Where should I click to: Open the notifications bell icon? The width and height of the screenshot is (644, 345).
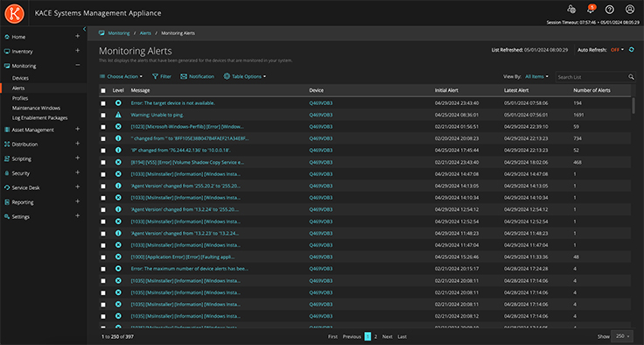[x=591, y=10]
